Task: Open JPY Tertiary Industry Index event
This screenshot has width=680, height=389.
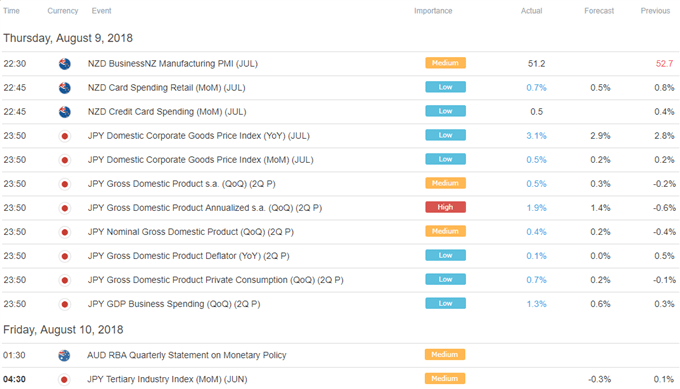Action: [x=167, y=379]
